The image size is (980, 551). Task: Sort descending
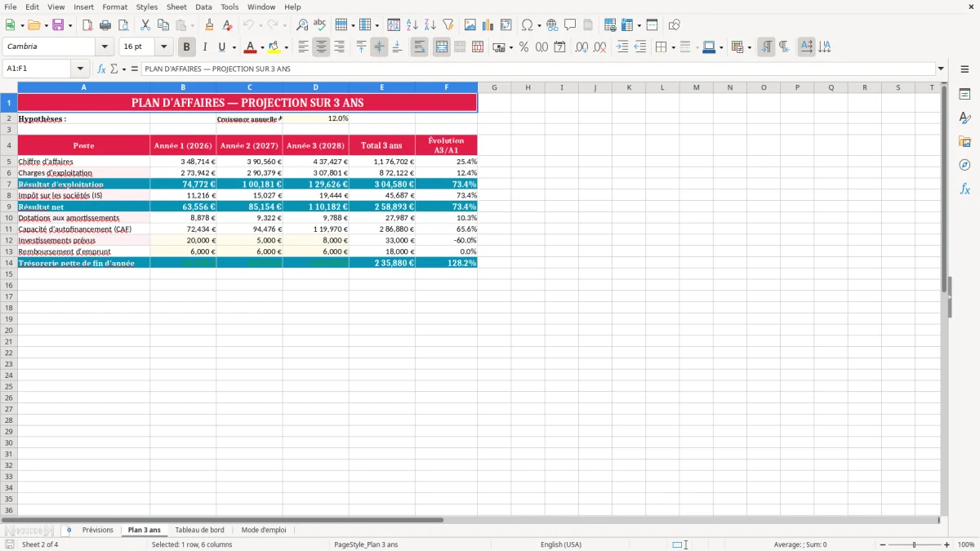[x=430, y=25]
